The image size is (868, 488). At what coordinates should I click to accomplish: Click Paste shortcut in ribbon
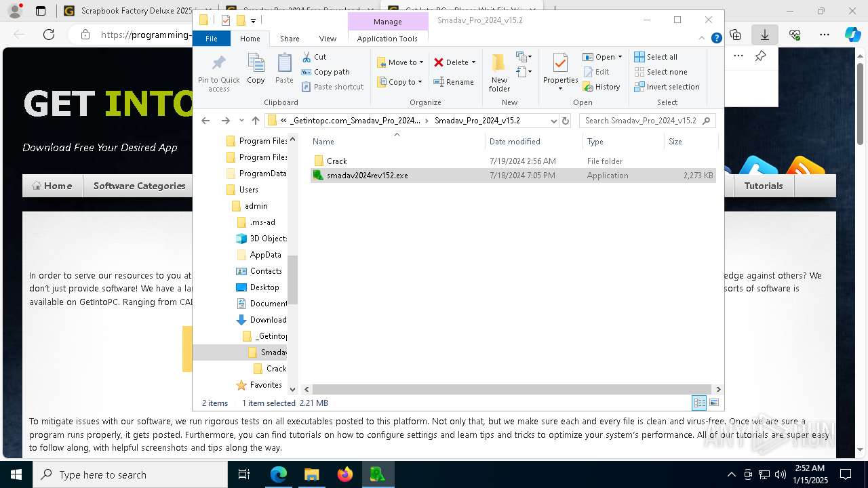click(332, 87)
